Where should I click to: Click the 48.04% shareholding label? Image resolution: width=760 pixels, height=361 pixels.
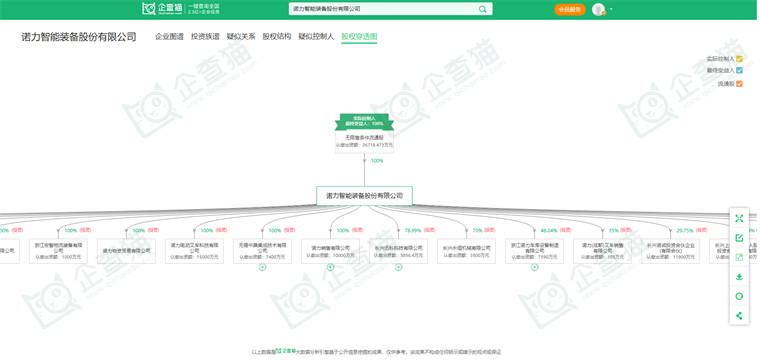549,230
